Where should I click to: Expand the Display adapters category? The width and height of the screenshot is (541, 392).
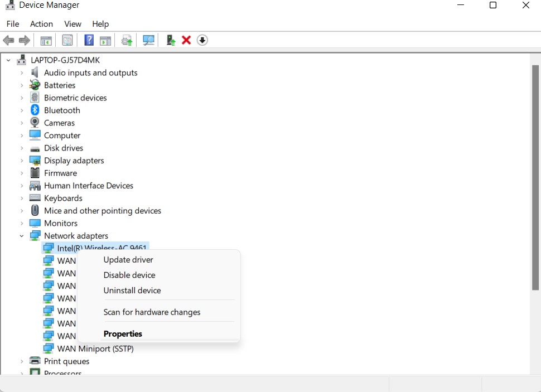coord(22,161)
